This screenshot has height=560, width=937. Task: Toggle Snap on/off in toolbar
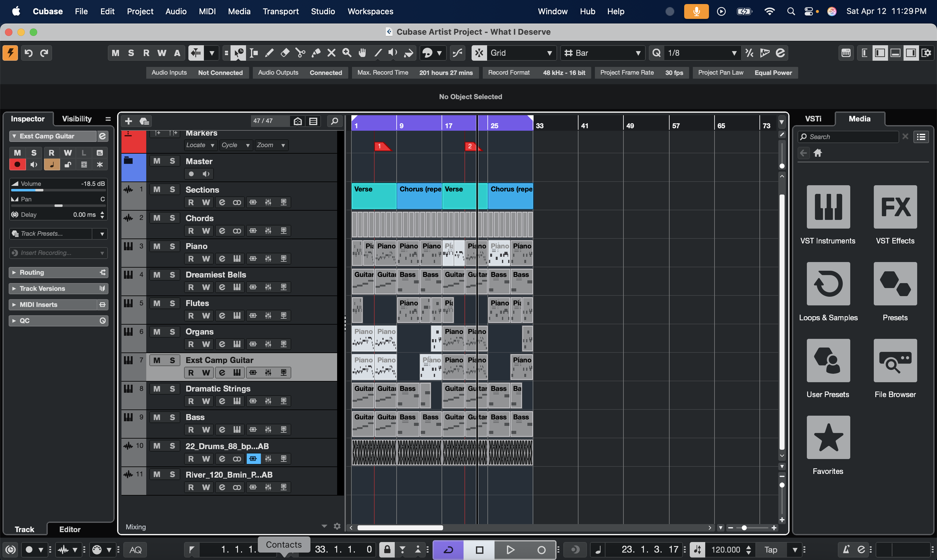(479, 53)
